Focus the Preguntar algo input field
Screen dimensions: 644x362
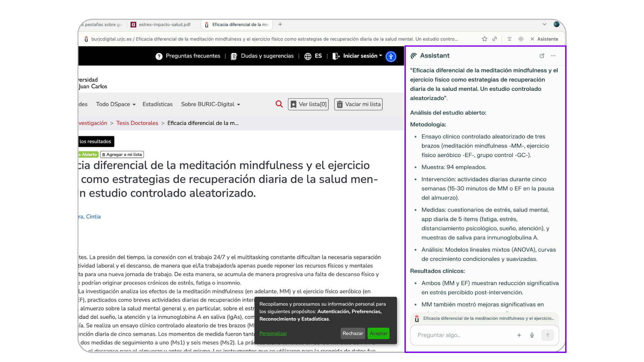(x=463, y=335)
